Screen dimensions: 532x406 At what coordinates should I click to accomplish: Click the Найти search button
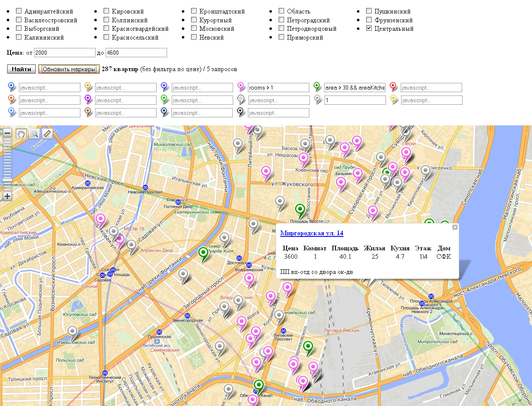coord(21,69)
